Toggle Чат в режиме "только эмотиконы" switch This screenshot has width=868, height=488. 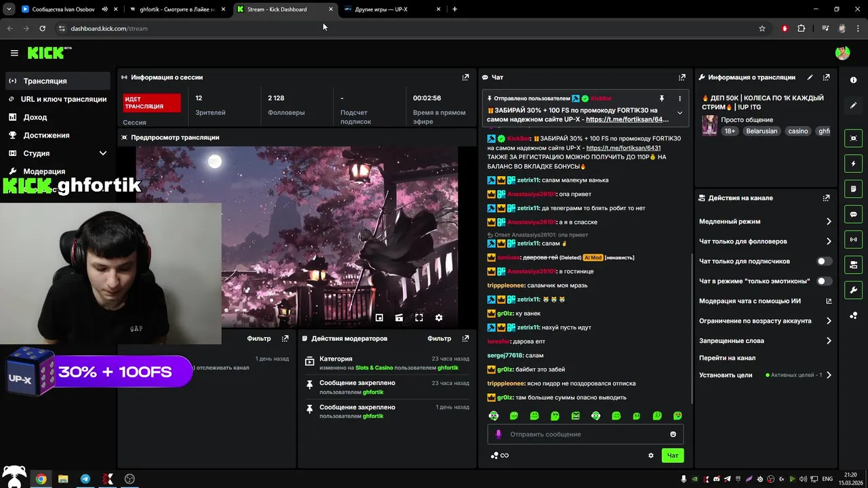coord(825,281)
